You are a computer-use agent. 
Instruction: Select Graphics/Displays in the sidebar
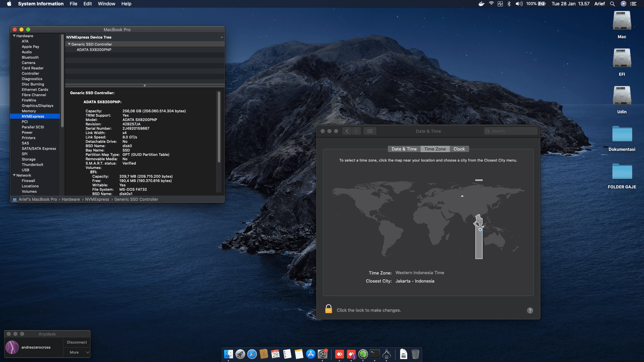tap(38, 106)
